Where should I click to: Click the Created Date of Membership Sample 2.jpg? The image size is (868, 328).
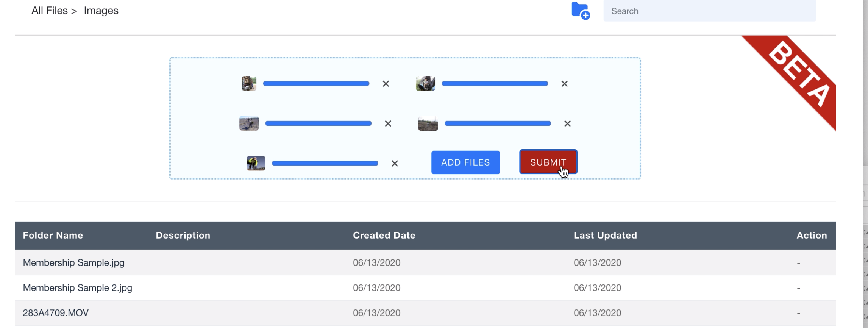pyautogui.click(x=376, y=288)
